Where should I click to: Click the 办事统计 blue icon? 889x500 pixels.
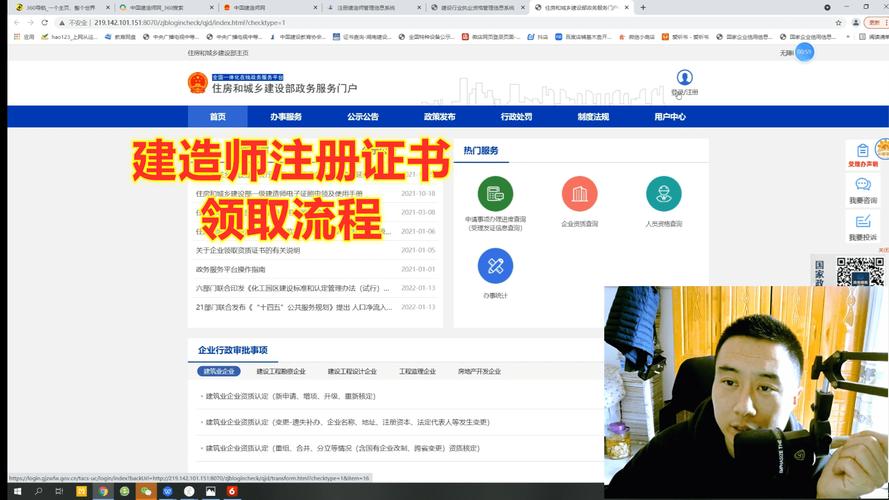click(x=495, y=265)
